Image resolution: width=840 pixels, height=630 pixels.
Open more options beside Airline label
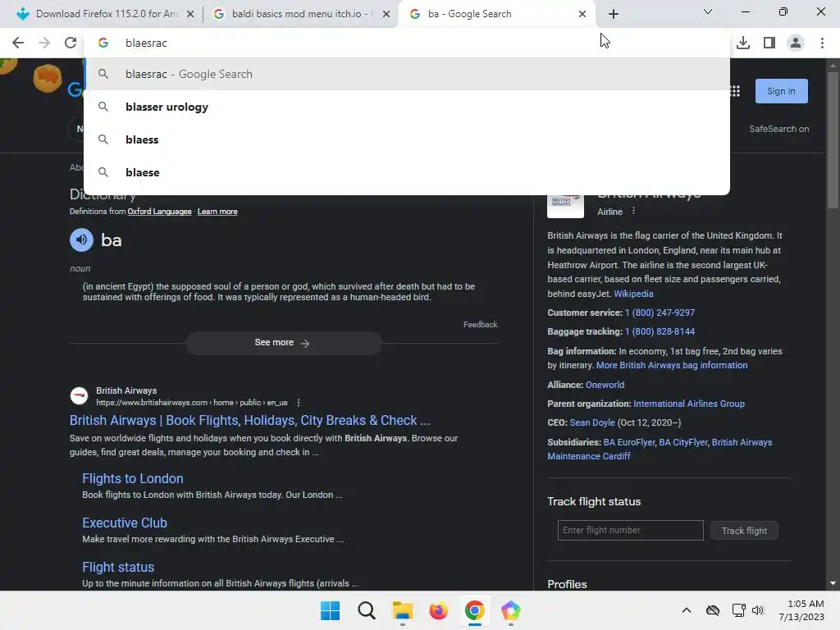633,211
